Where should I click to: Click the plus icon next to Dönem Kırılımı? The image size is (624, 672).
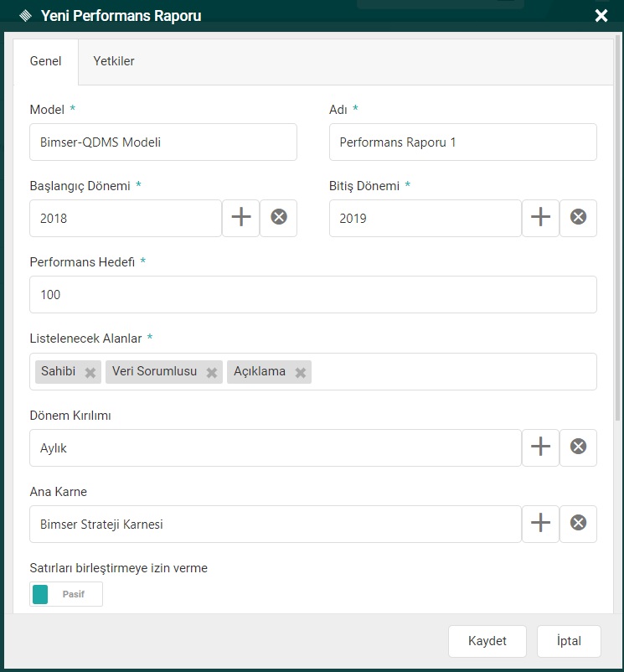point(541,447)
